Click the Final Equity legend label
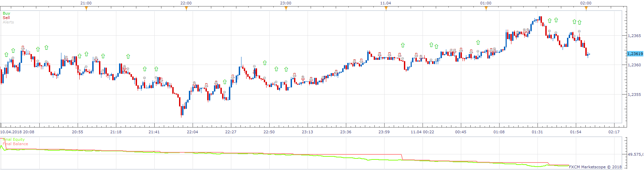The image size is (644, 170). coord(14,139)
